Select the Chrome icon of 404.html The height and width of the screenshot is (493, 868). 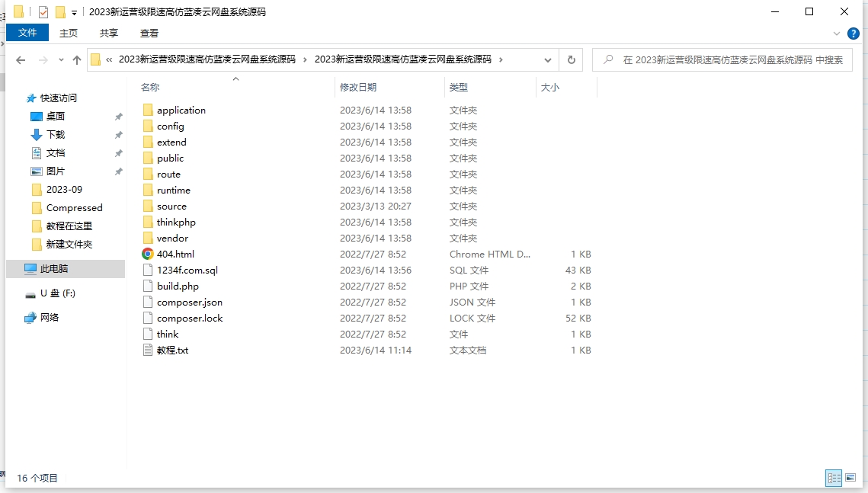point(148,254)
